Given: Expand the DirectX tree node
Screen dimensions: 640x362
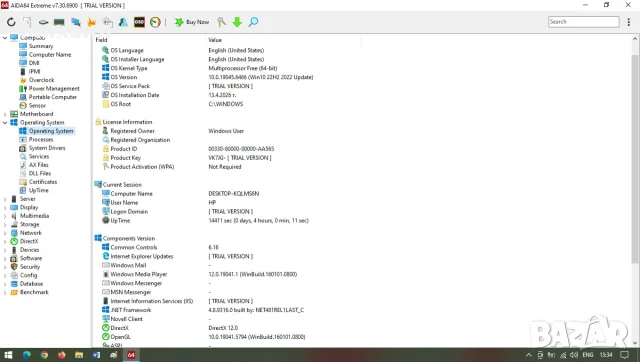Looking at the screenshot, I should pyautogui.click(x=5, y=242).
